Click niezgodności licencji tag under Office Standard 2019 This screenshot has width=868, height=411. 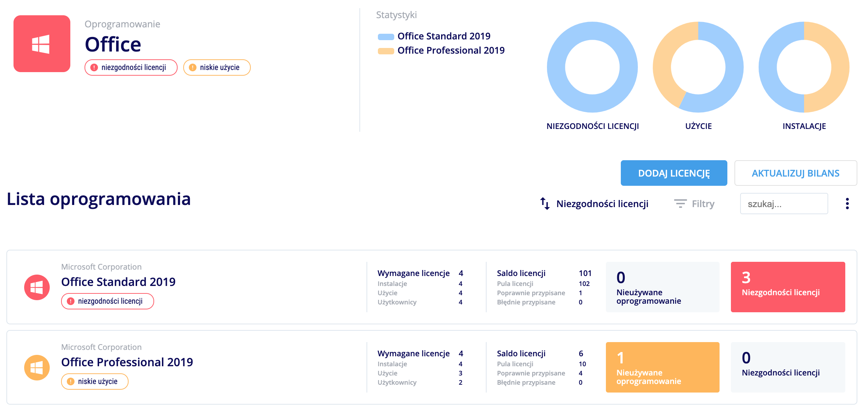(107, 301)
